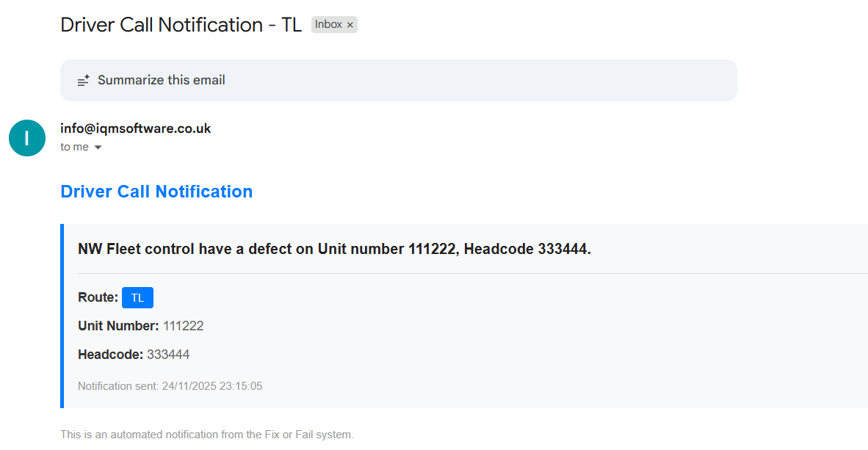Viewport: 868px width, 450px height.
Task: Click the Summarize this email button
Action: [x=161, y=80]
